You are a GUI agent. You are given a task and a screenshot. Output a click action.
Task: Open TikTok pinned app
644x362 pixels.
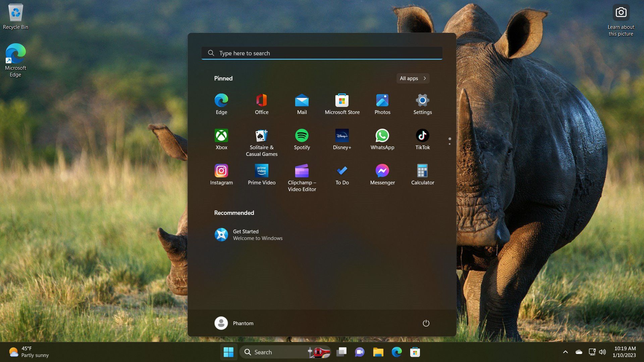pos(422,136)
